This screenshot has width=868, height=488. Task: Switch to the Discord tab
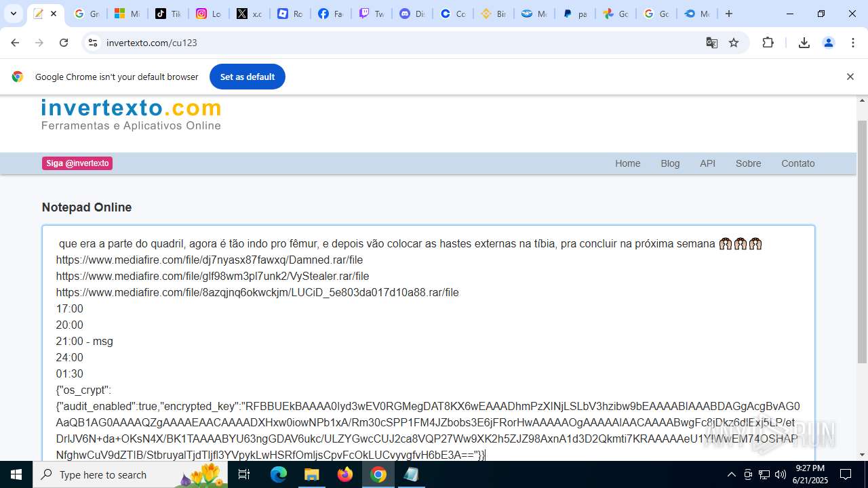pos(412,14)
